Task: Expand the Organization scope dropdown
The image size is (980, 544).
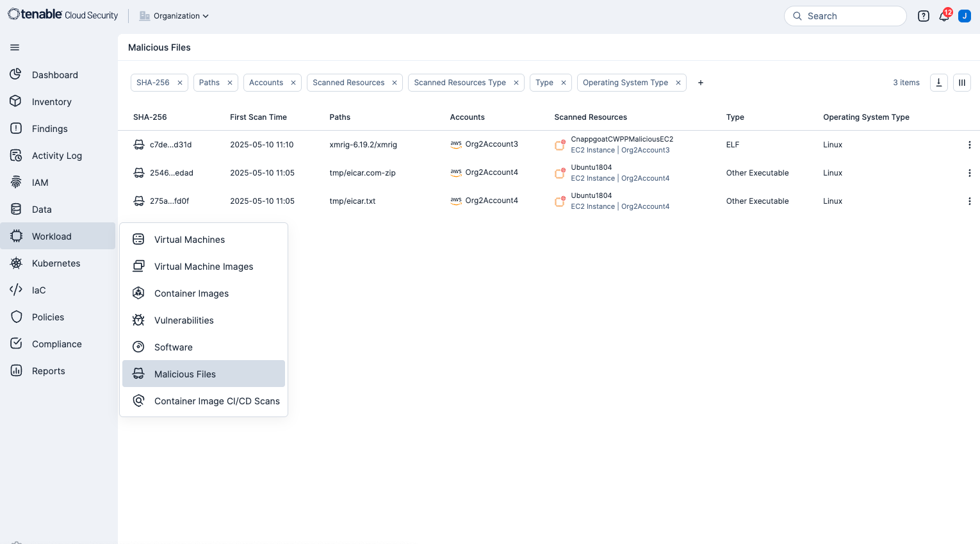Action: (174, 16)
